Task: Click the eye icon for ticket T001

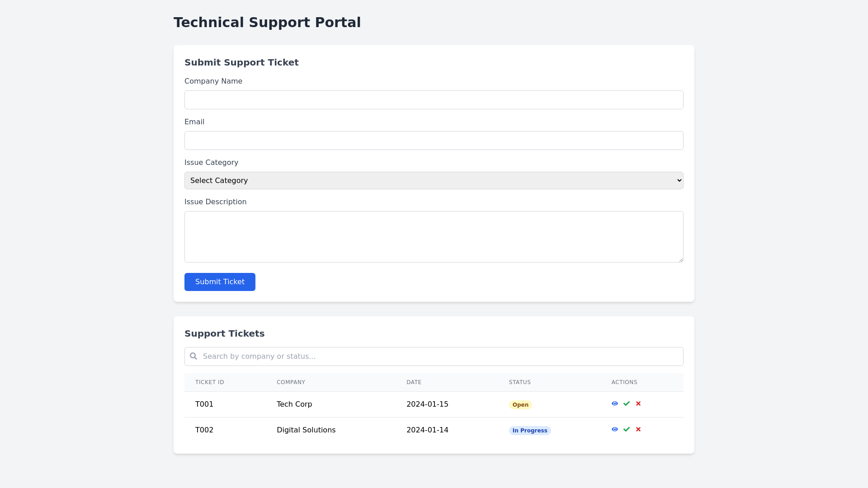Action: (x=615, y=404)
